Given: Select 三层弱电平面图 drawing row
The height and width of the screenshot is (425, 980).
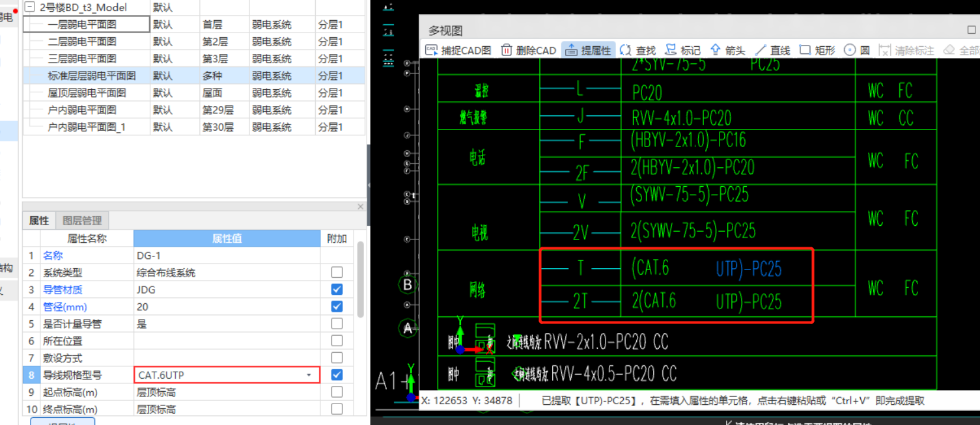Looking at the screenshot, I should (x=194, y=59).
